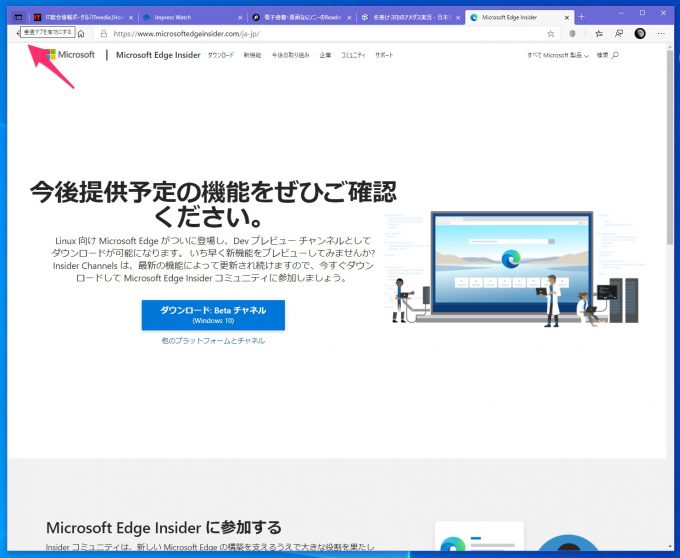Close the Microsoft Edge Insider tab
This screenshot has height=558, width=680.
point(567,18)
